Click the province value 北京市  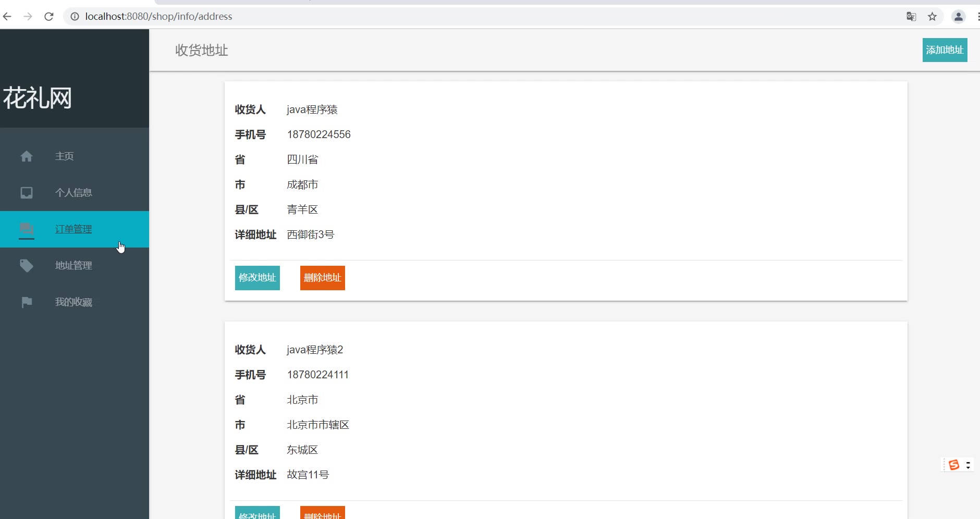(302, 400)
